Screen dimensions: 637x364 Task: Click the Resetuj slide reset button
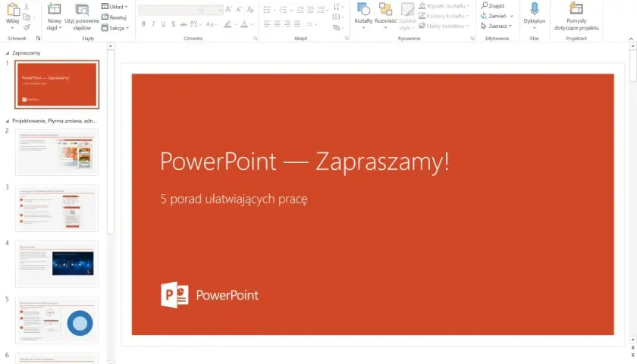pos(115,17)
